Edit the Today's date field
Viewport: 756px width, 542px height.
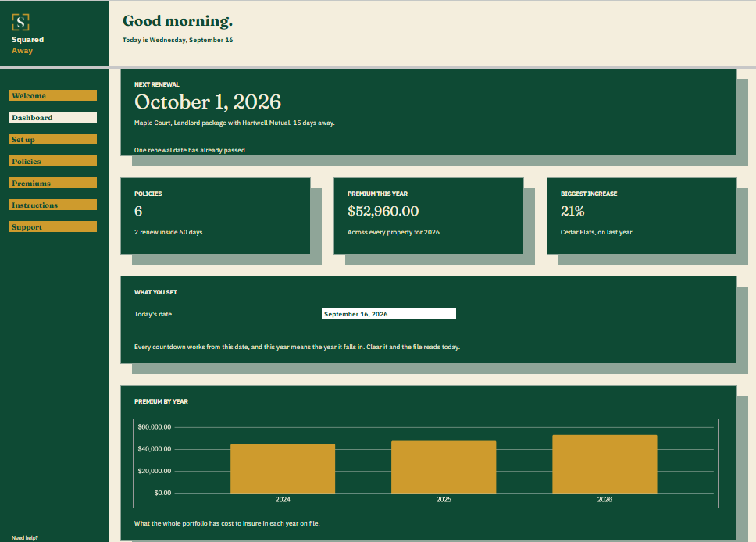389,314
